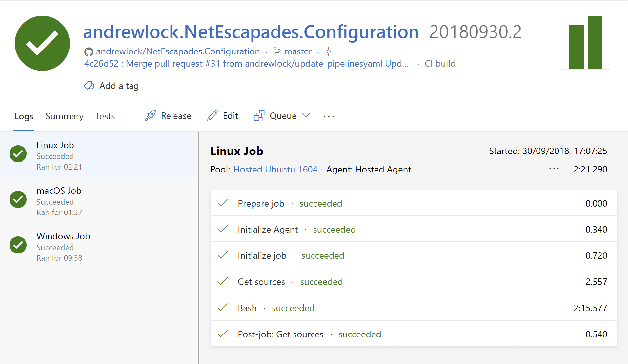Click the CI build label
This screenshot has width=628, height=364.
click(440, 64)
